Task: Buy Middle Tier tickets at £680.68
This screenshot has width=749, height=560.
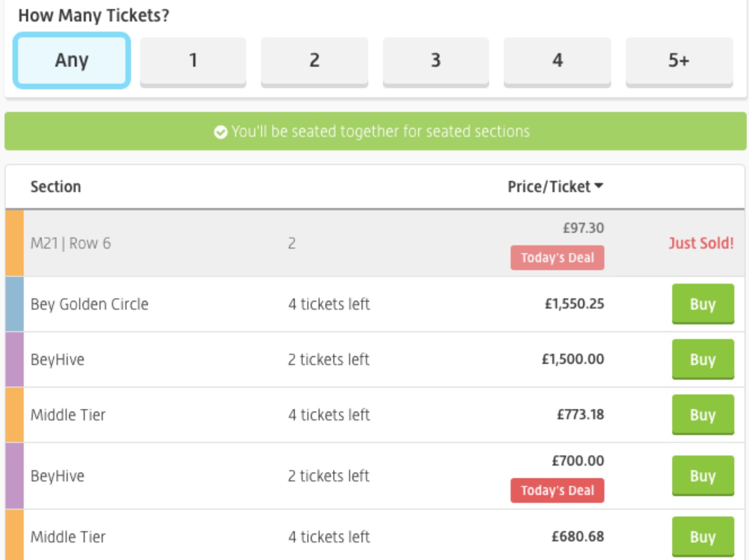Action: (x=703, y=536)
